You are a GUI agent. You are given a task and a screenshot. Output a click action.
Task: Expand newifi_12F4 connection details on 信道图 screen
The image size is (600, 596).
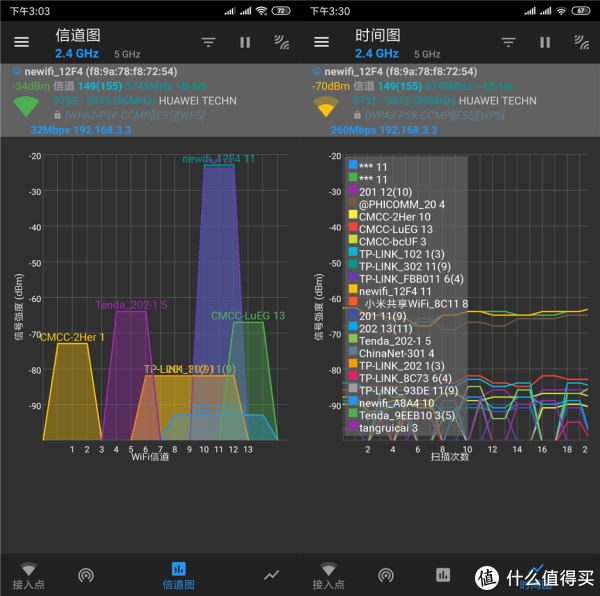pos(150,100)
